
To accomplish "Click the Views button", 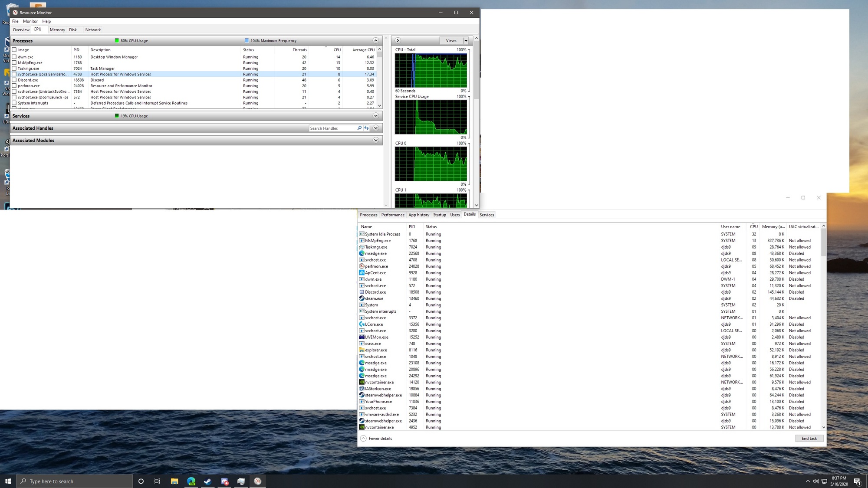I will point(451,40).
